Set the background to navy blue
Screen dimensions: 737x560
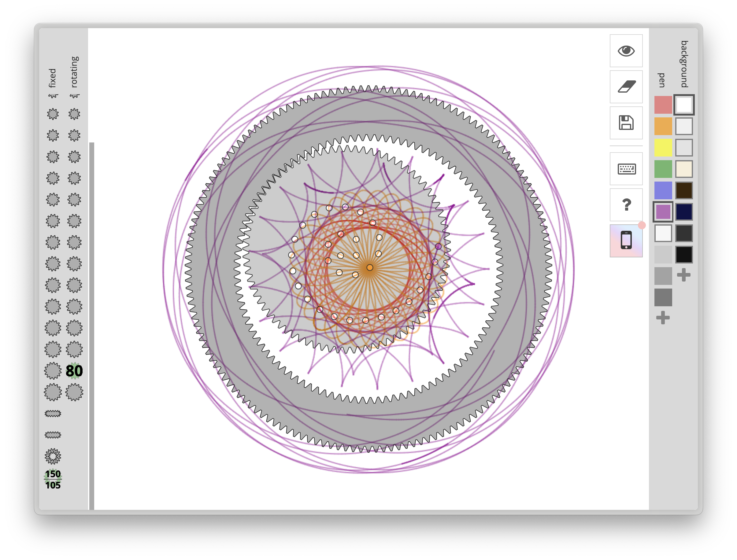(684, 212)
